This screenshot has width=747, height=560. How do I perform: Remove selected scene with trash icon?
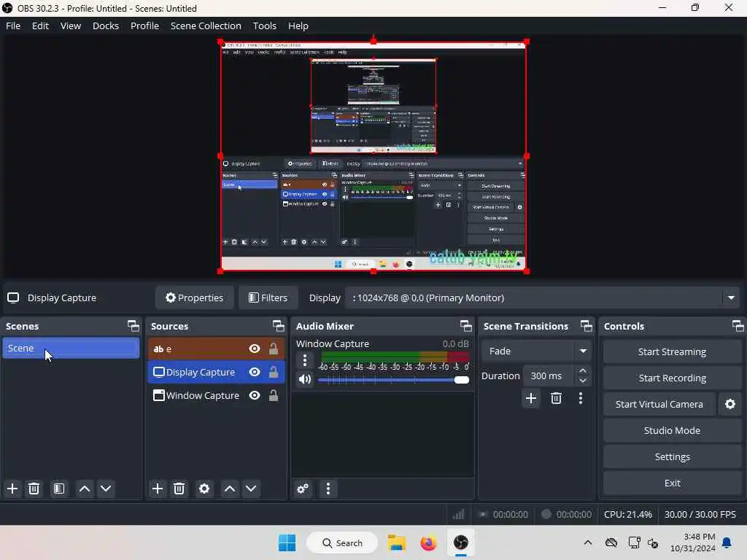pos(34,489)
